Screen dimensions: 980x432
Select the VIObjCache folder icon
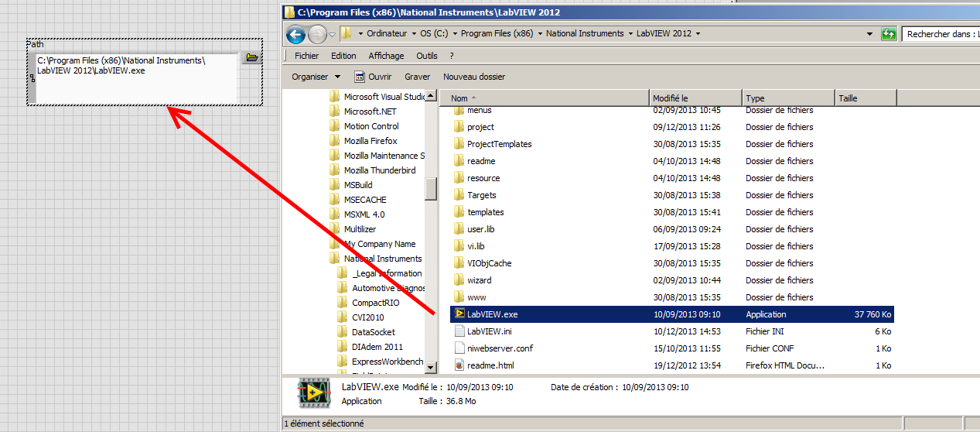459,263
